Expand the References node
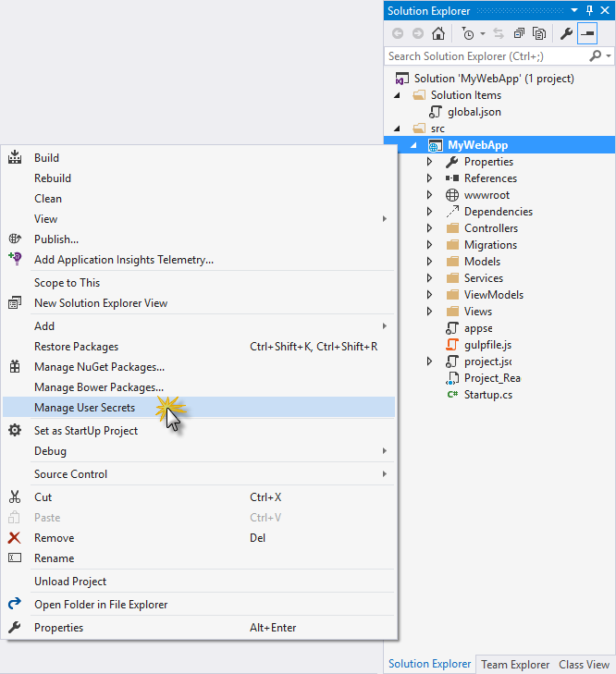The image size is (616, 674). click(429, 178)
